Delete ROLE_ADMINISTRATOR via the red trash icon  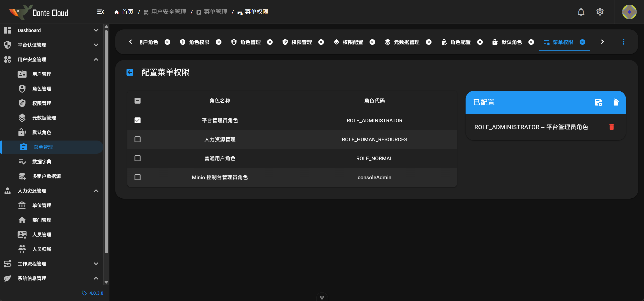pyautogui.click(x=611, y=127)
